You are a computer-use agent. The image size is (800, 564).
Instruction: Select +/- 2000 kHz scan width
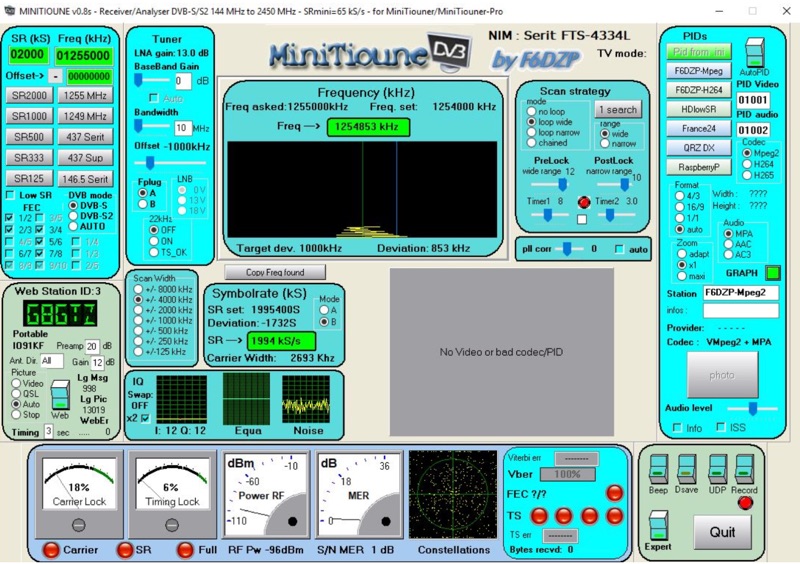tap(138, 310)
